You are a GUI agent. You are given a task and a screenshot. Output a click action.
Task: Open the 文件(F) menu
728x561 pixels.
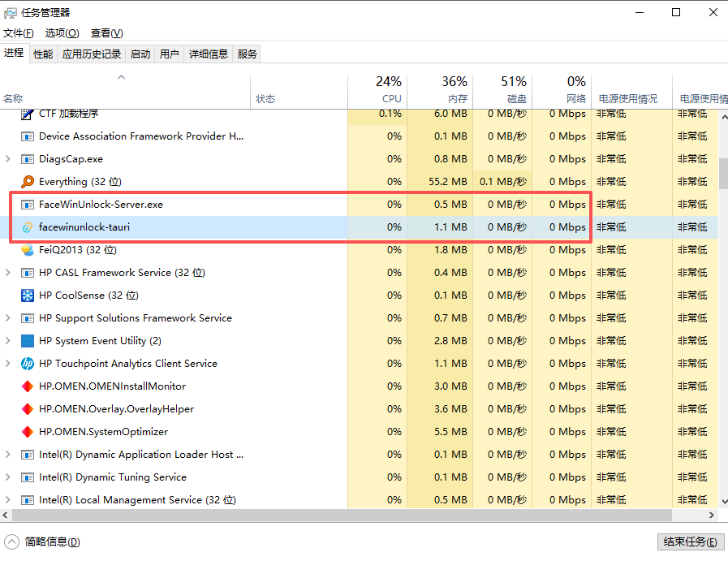point(18,33)
